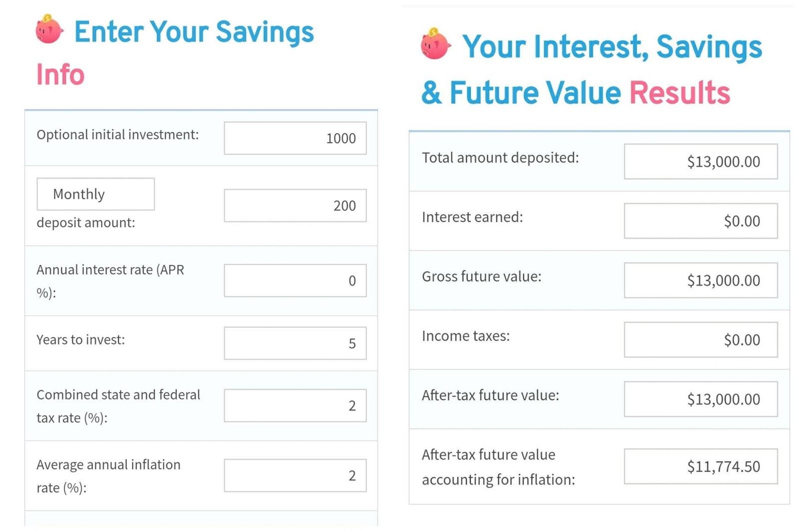The image size is (799, 532).
Task: Click the inflation-adjusted value showing $11,774.50
Action: (x=700, y=467)
